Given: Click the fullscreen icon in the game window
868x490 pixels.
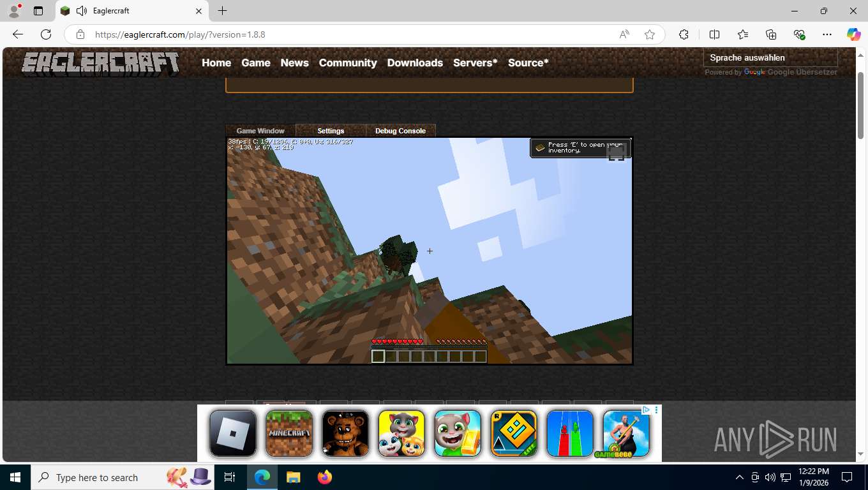Looking at the screenshot, I should point(616,154).
